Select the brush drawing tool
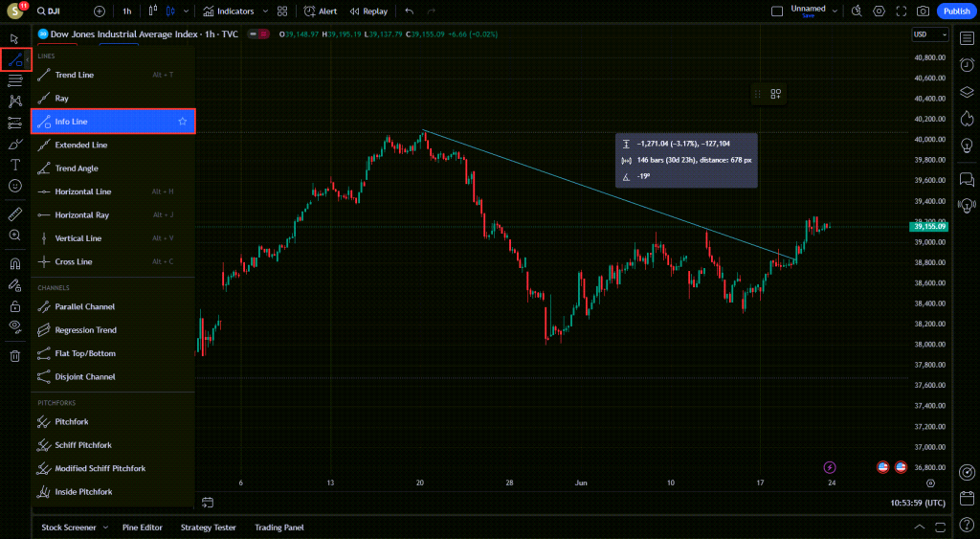The image size is (980, 539). point(15,145)
